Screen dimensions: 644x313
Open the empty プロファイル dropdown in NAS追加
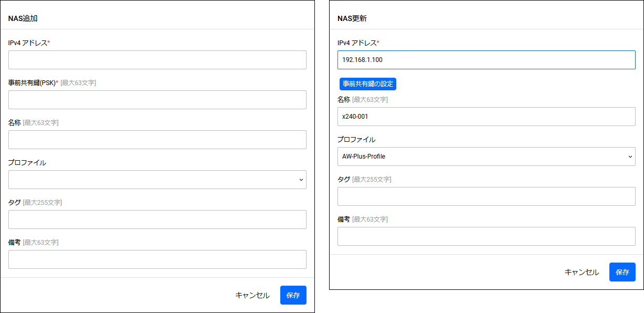coord(157,180)
